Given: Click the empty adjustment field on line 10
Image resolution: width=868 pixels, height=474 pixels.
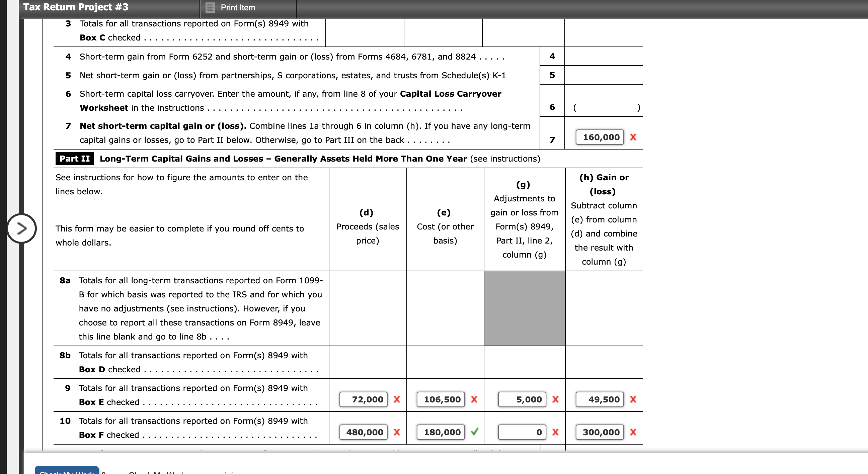Looking at the screenshot, I should click(x=522, y=432).
